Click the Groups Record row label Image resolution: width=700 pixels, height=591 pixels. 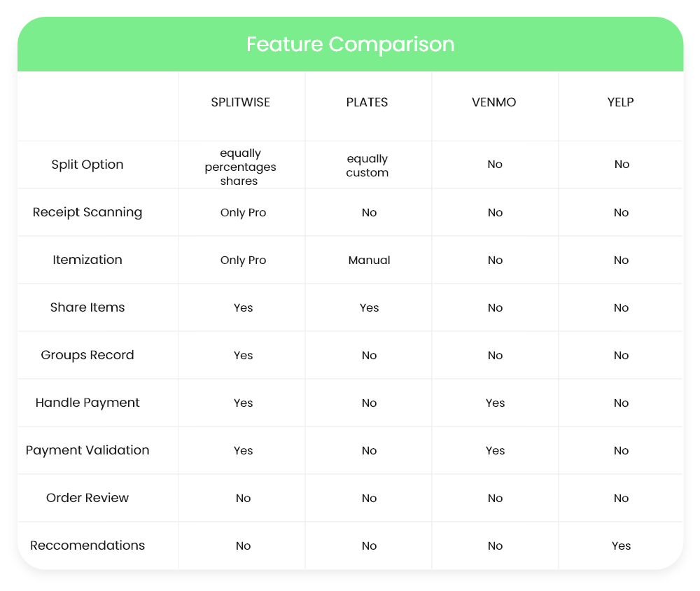pyautogui.click(x=87, y=355)
